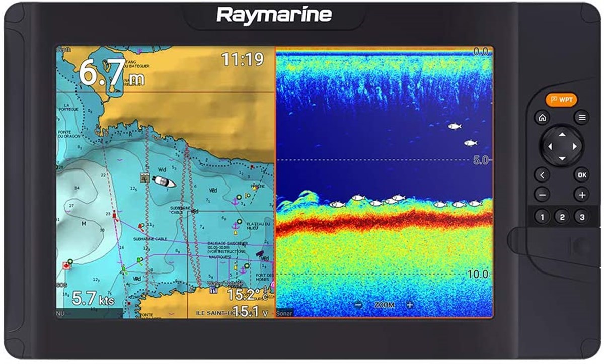Select programmable key 2
Image resolution: width=604 pixels, height=364 pixels.
[x=562, y=217]
